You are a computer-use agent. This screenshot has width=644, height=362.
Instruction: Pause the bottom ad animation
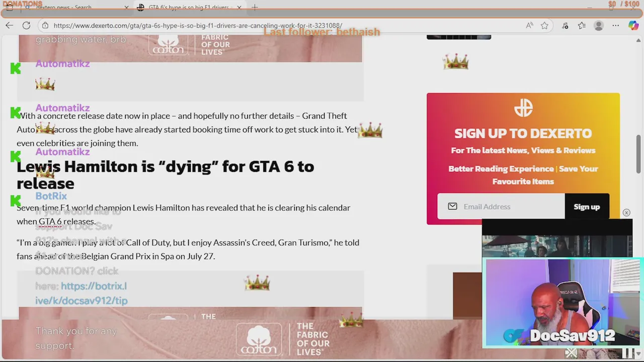click(x=628, y=353)
